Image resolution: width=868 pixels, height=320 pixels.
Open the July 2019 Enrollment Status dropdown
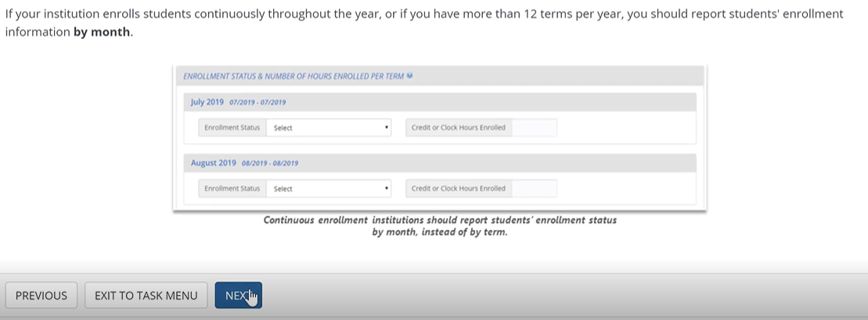tap(329, 128)
